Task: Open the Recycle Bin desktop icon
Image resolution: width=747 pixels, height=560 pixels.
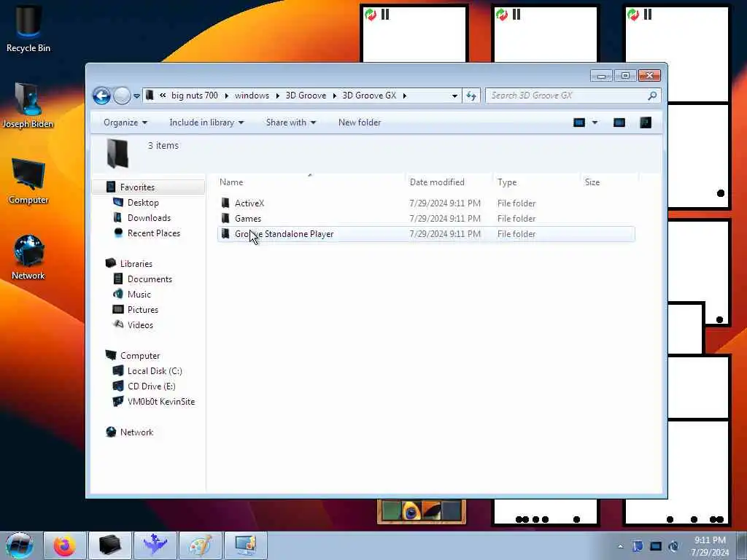Action: [x=28, y=28]
